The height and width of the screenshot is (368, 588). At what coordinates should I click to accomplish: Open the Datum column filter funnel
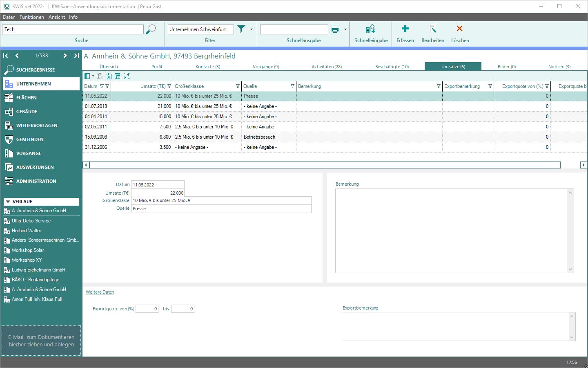point(107,86)
